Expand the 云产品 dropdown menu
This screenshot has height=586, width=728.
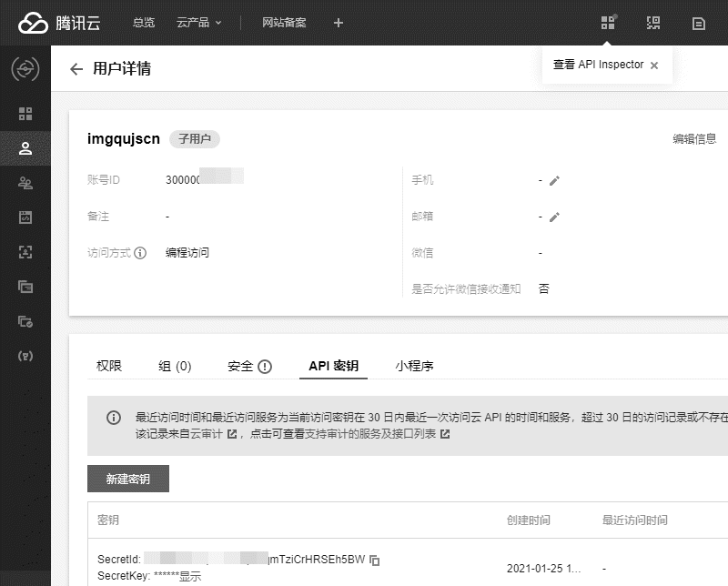(191, 22)
